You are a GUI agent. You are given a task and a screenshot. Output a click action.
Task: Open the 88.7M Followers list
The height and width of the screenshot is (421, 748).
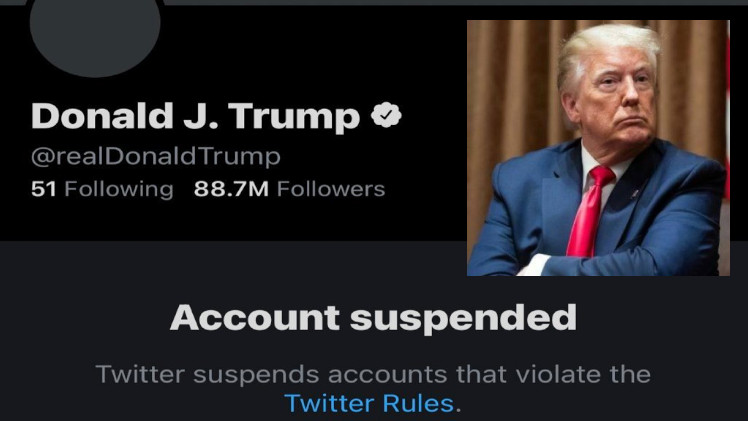pos(289,188)
